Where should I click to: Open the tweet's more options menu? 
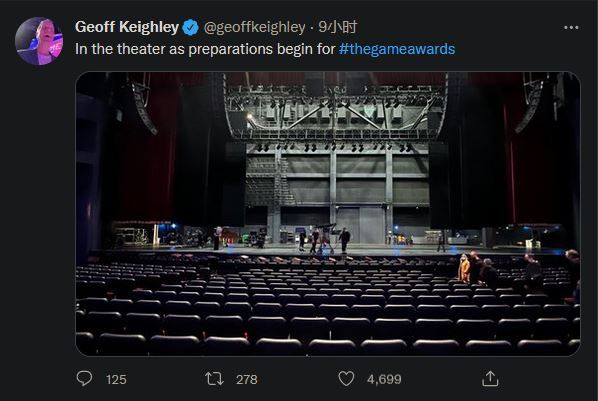tap(571, 27)
